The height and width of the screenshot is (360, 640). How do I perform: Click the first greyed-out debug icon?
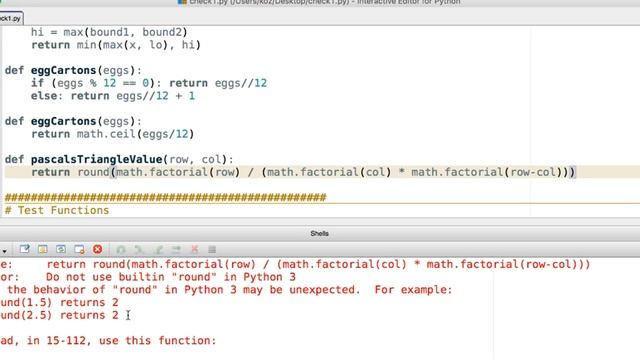click(x=121, y=249)
